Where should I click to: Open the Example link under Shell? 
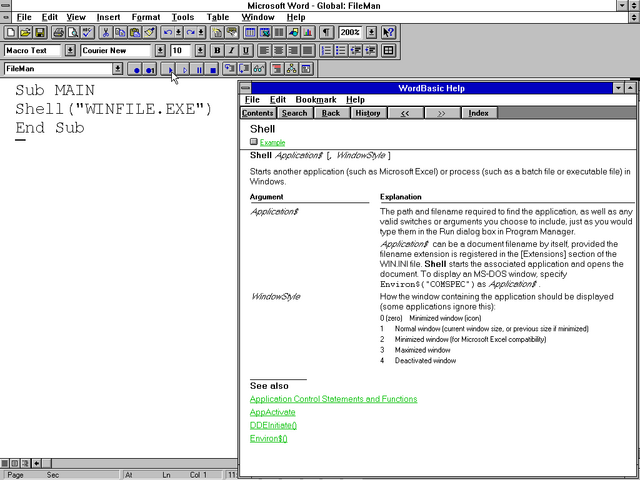[272, 142]
